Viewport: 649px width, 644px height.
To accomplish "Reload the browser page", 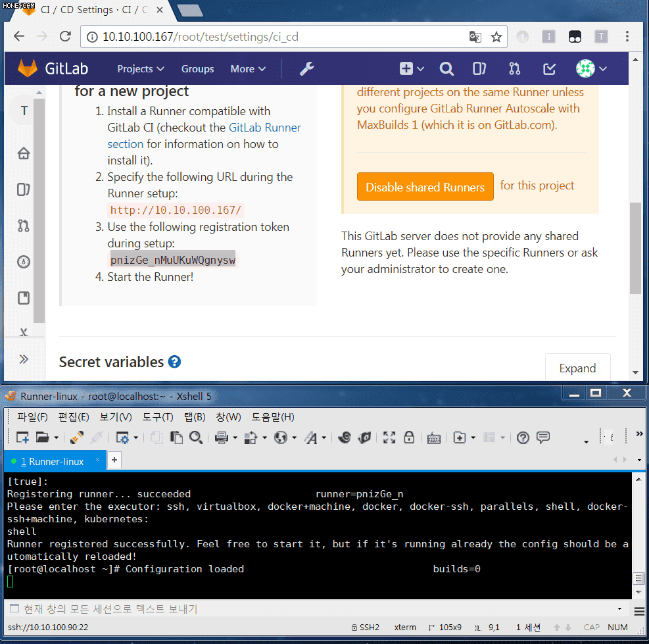I will pyautogui.click(x=65, y=36).
